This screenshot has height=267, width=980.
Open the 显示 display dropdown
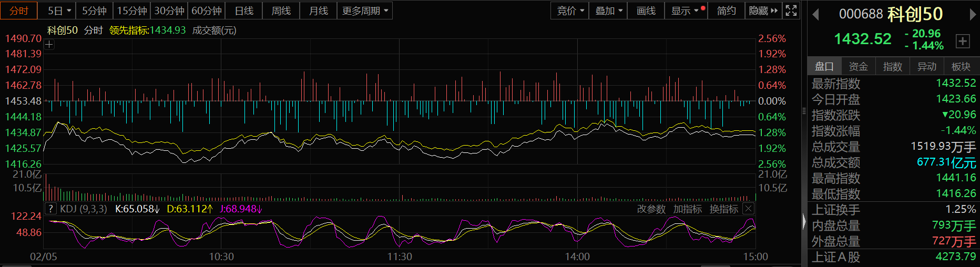(x=685, y=11)
